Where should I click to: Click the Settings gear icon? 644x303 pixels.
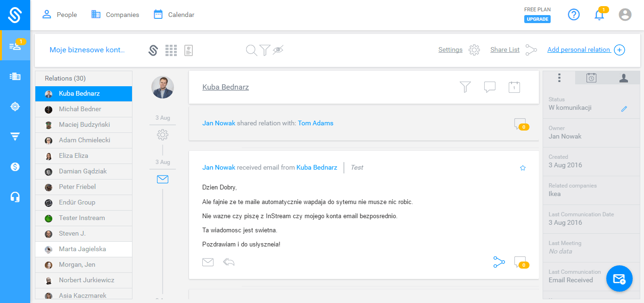[x=474, y=50]
